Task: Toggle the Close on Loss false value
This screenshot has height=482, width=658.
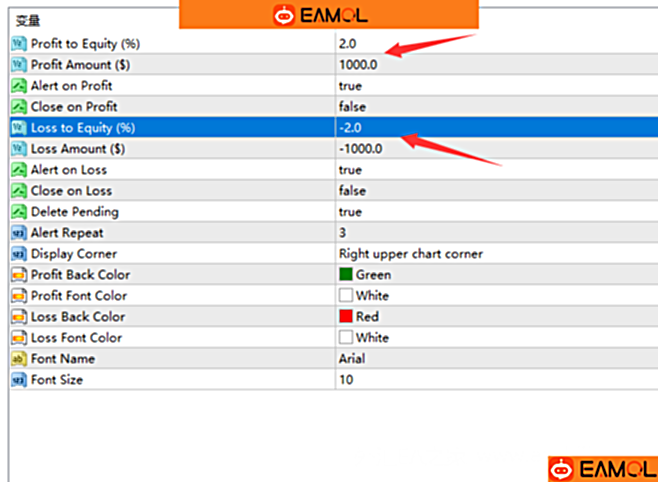Action: pos(352,191)
